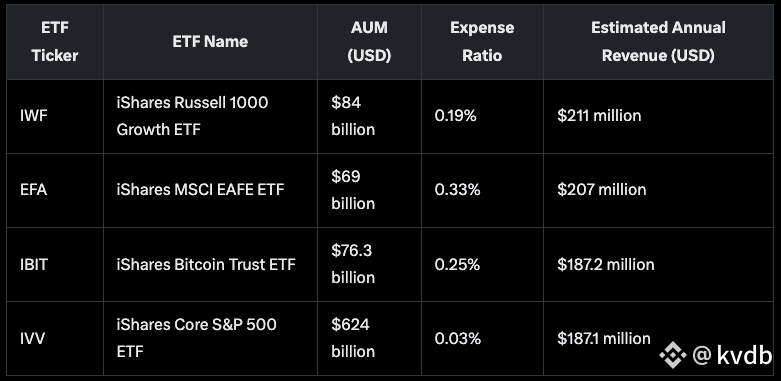Click the Expense Ratio column header
This screenshot has height=381, width=781.
(x=482, y=42)
